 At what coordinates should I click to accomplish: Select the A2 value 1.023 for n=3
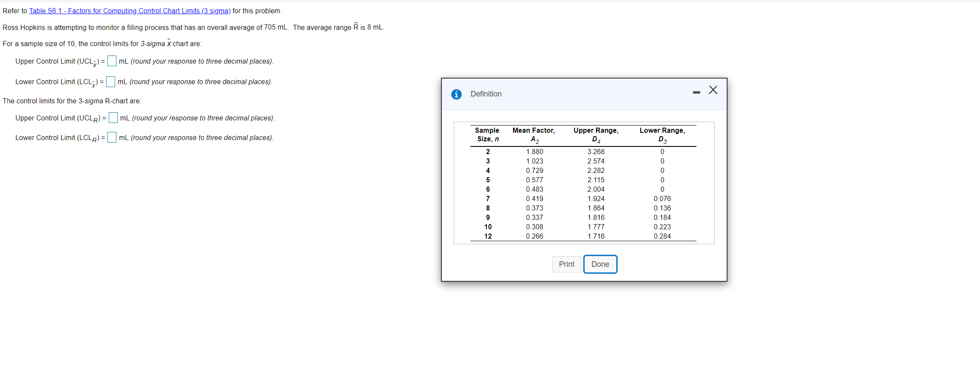[534, 161]
